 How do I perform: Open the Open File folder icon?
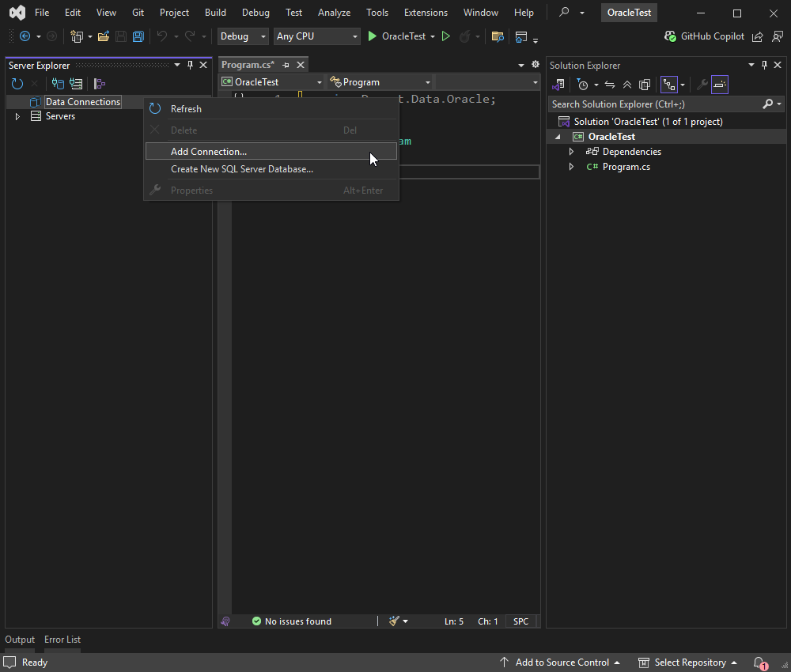point(103,36)
